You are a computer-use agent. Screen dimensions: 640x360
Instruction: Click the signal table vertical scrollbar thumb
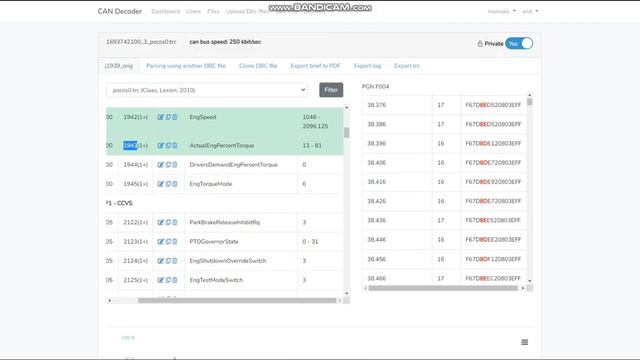pyautogui.click(x=347, y=133)
